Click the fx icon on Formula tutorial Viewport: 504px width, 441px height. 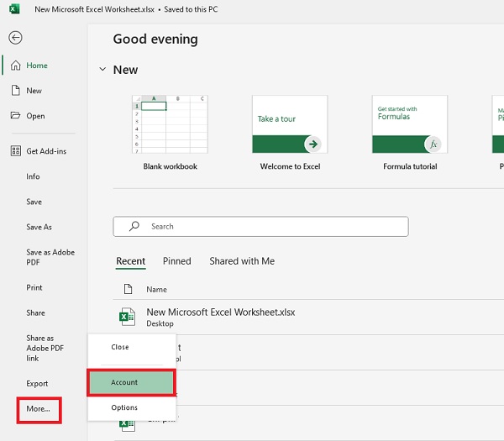pos(433,144)
